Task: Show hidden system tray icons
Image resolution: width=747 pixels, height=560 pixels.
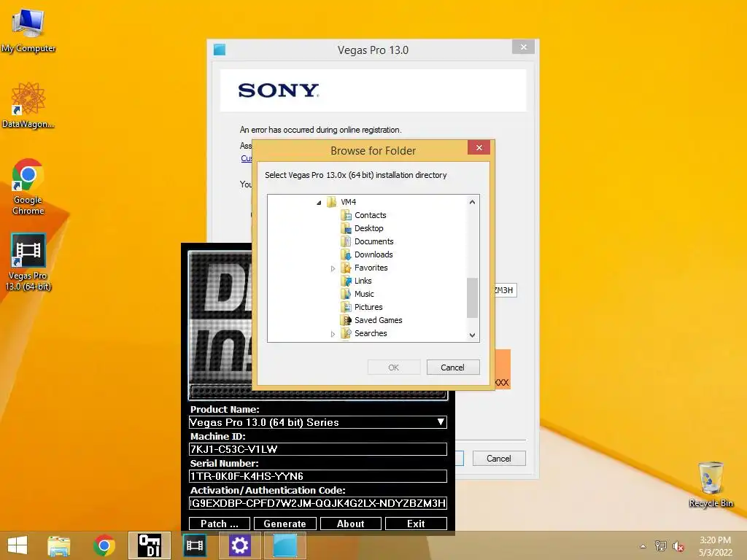Action: coord(643,546)
